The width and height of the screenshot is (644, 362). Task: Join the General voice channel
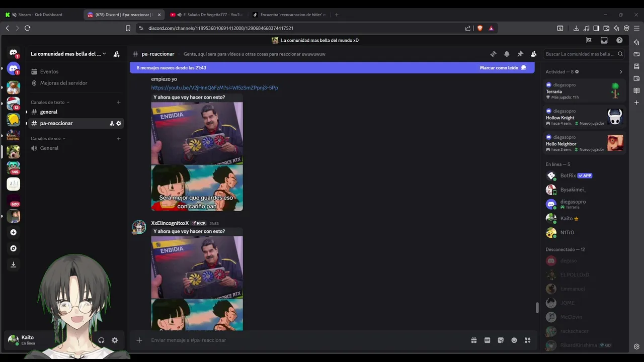[75, 148]
